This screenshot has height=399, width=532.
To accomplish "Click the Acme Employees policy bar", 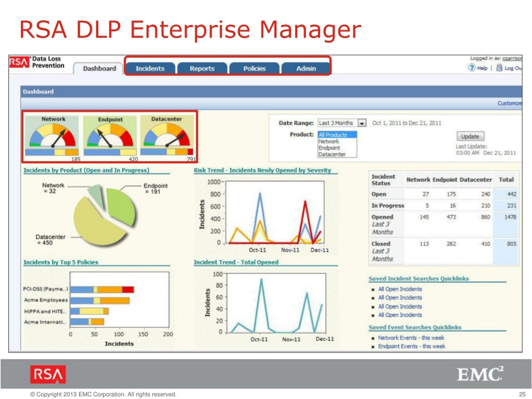I will (100, 301).
